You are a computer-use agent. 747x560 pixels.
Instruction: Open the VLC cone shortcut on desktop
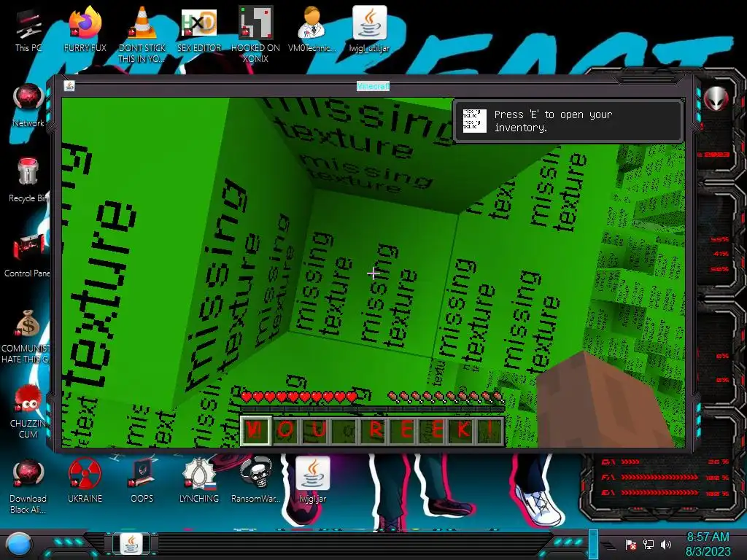pyautogui.click(x=142, y=34)
